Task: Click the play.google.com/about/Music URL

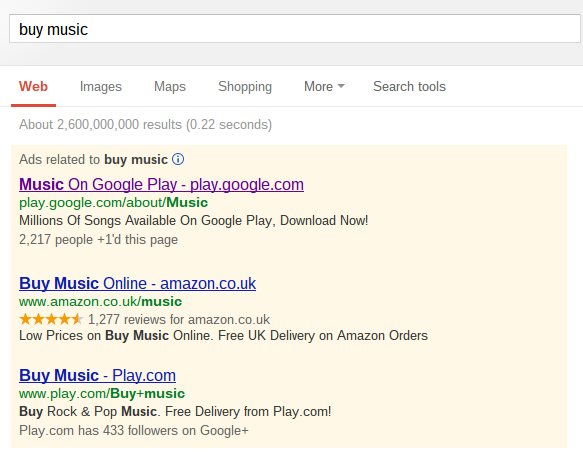Action: coord(113,203)
